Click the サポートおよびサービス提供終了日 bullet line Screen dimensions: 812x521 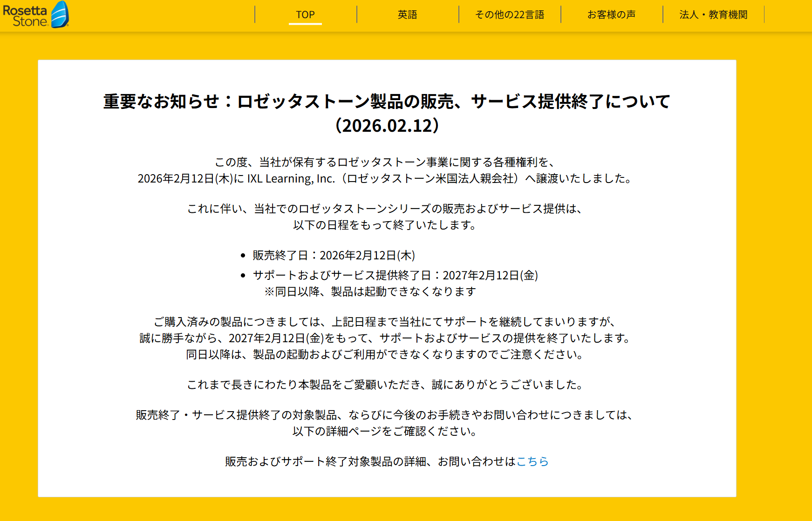click(395, 275)
